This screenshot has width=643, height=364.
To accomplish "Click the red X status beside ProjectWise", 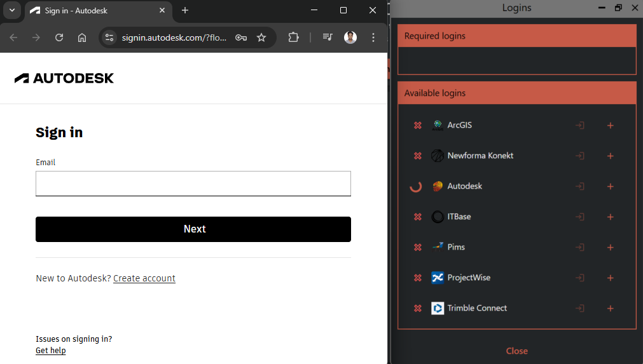I will point(417,278).
